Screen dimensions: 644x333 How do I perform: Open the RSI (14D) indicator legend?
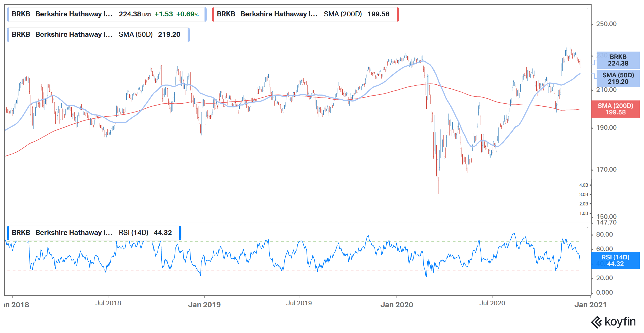coord(94,233)
